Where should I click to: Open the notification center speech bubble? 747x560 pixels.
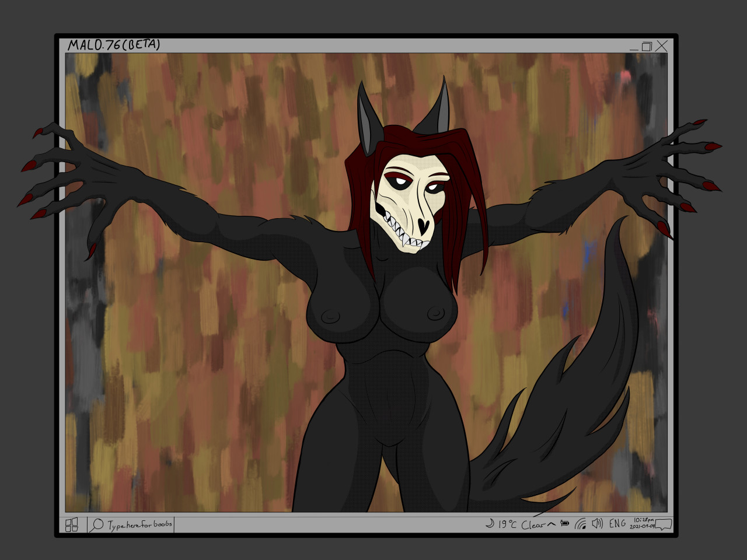664,524
